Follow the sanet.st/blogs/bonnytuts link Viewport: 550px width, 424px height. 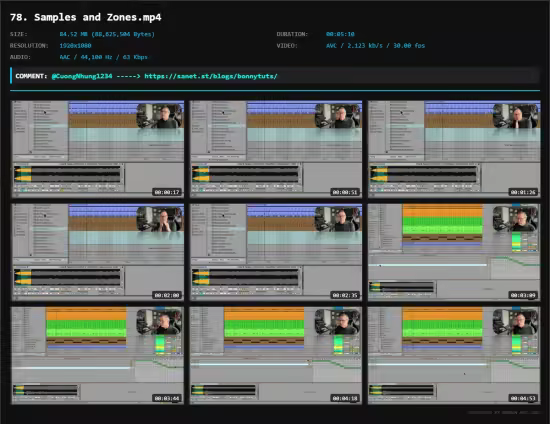pos(211,76)
